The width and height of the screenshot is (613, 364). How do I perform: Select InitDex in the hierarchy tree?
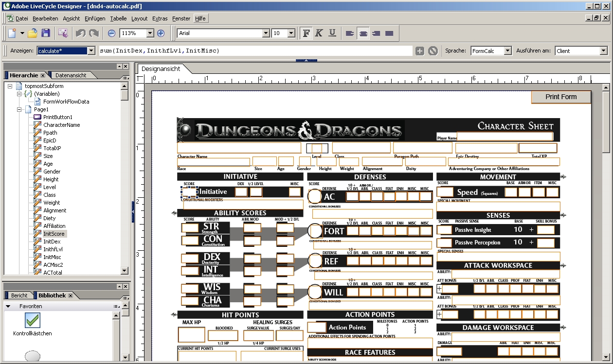[52, 242]
